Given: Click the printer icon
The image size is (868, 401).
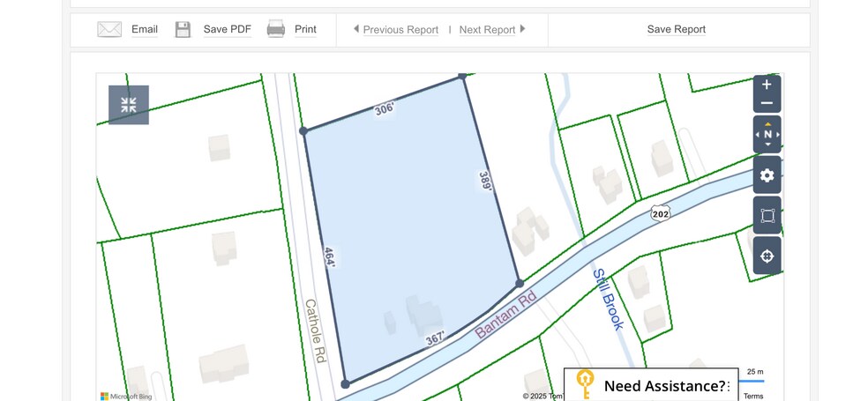Looking at the screenshot, I should pos(276,29).
